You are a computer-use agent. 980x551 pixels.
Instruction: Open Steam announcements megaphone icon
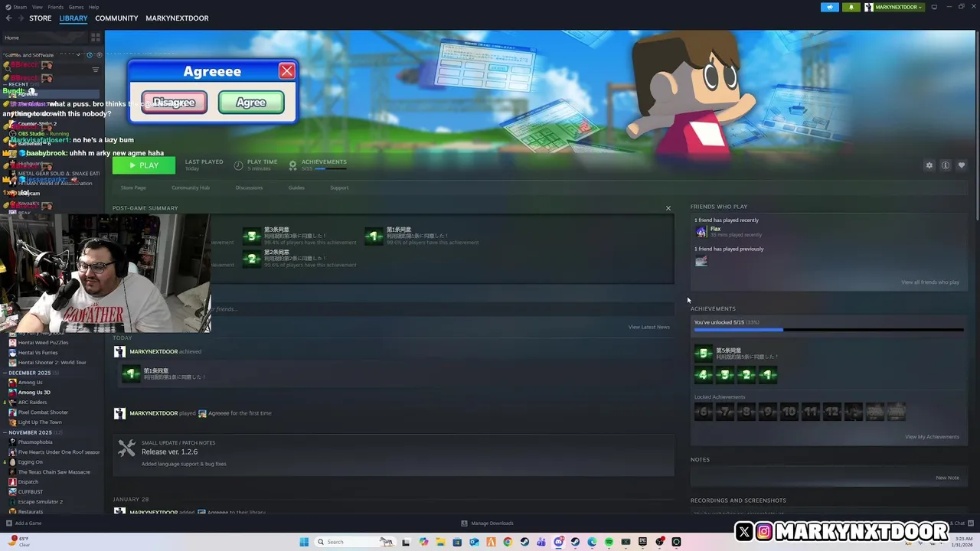pos(830,7)
